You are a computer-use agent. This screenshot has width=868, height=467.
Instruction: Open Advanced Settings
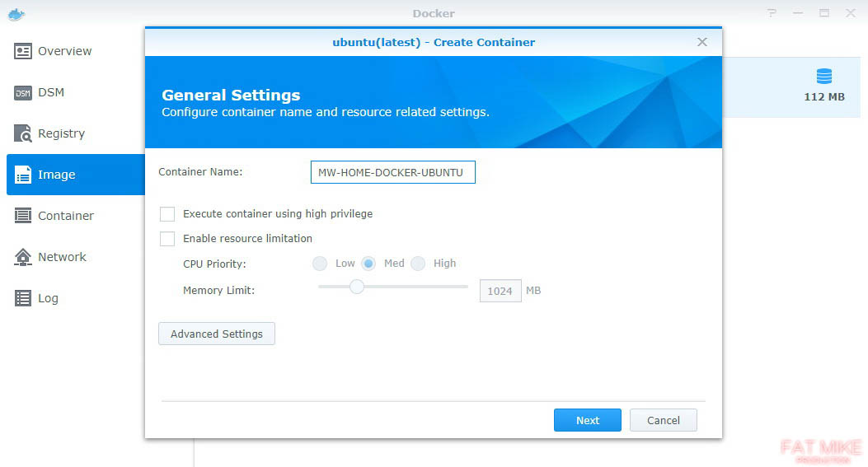coord(217,334)
